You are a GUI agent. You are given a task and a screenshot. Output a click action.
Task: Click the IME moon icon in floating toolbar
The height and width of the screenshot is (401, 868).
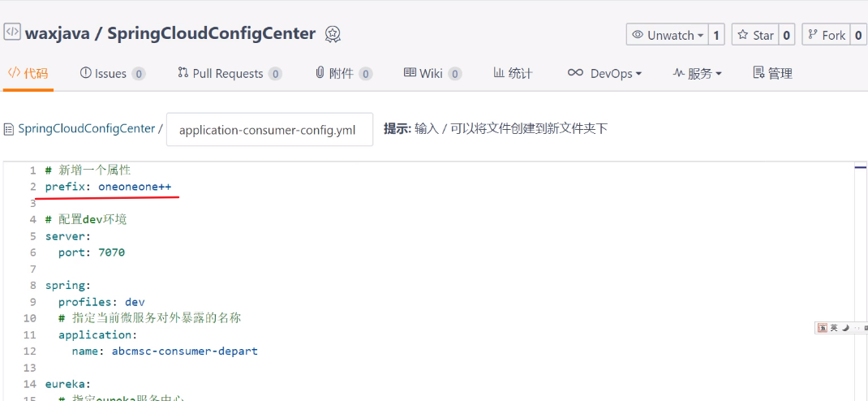point(845,328)
